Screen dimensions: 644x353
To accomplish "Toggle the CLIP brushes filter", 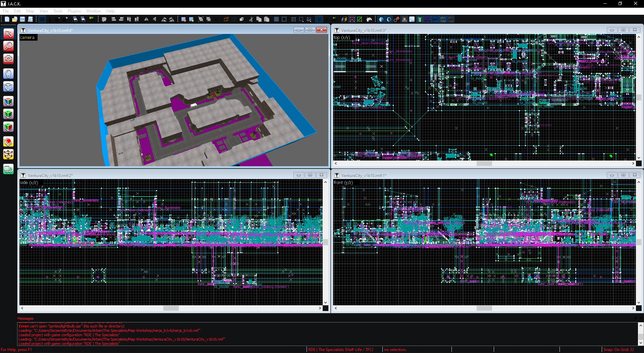I will (x=443, y=19).
